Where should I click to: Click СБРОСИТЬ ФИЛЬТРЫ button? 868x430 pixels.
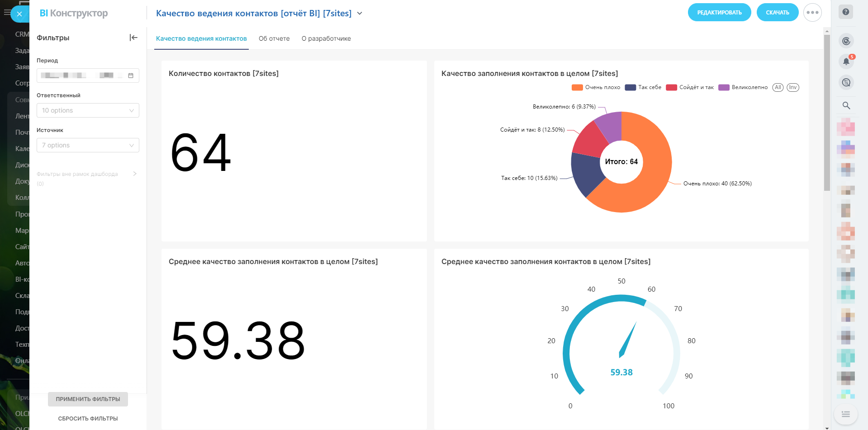(88, 419)
